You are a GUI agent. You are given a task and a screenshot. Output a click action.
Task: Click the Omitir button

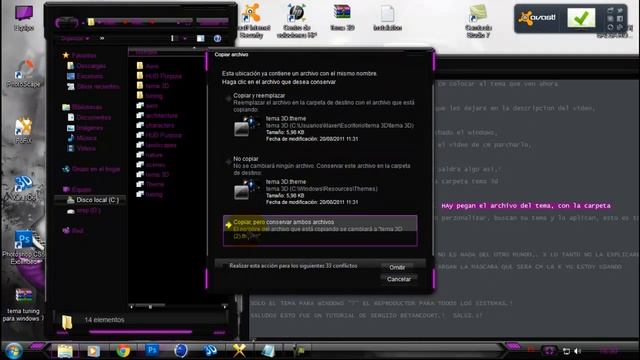coord(397,267)
